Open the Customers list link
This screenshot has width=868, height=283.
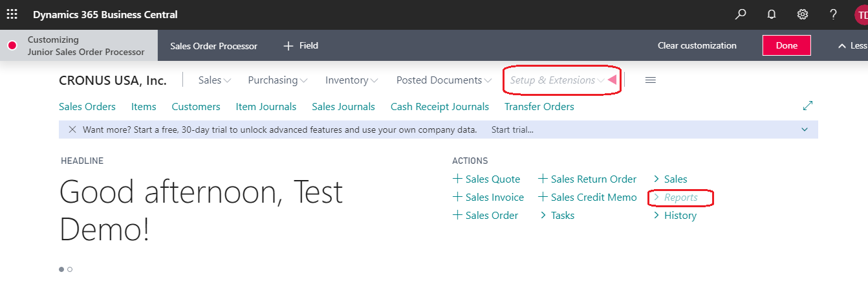pos(196,107)
